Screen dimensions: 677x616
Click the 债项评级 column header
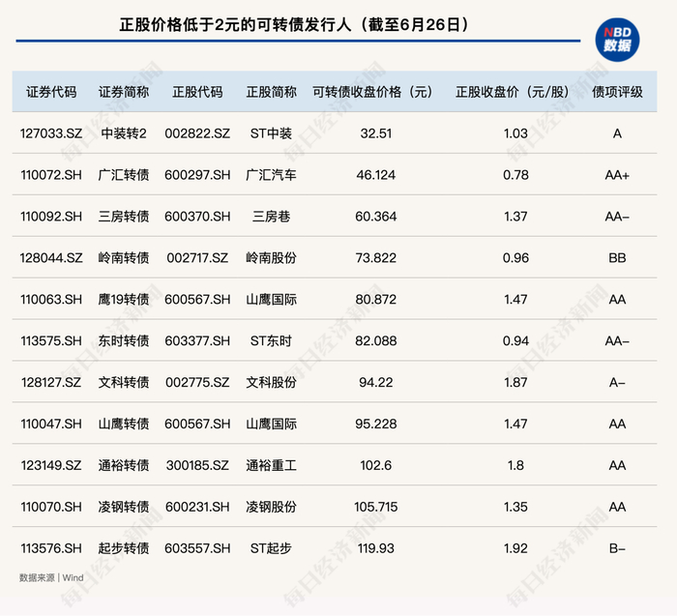pyautogui.click(x=617, y=92)
